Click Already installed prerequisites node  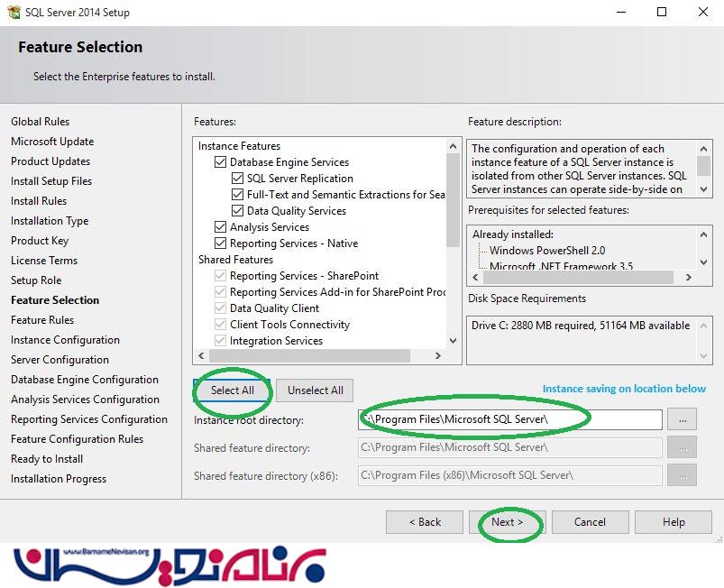512,234
